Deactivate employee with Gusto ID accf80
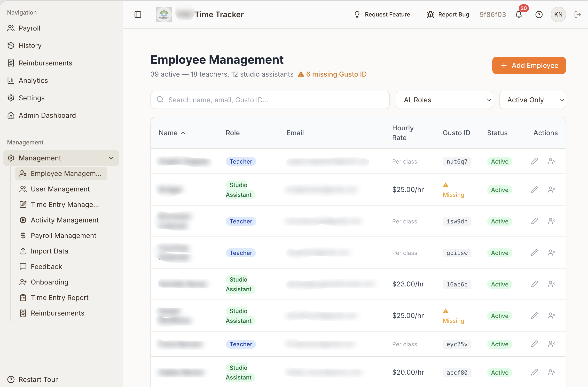 pyautogui.click(x=551, y=372)
